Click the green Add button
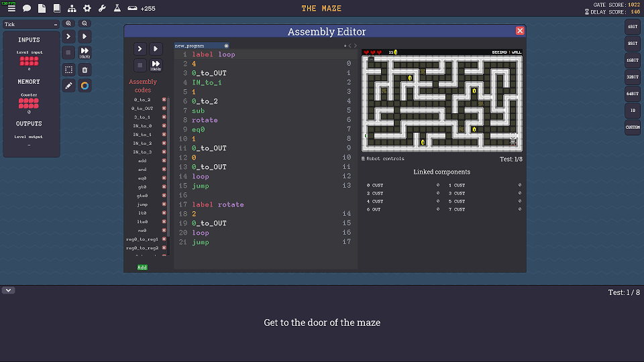 pos(142,267)
